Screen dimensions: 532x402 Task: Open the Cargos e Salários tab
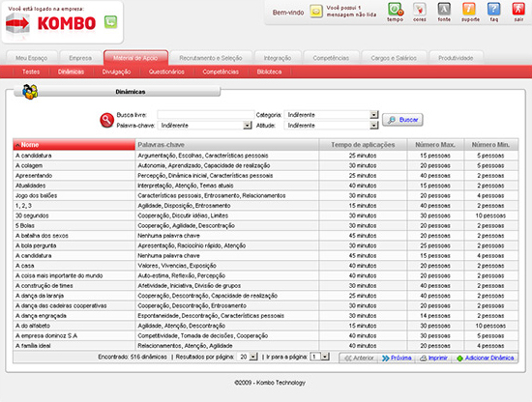pyautogui.click(x=394, y=58)
